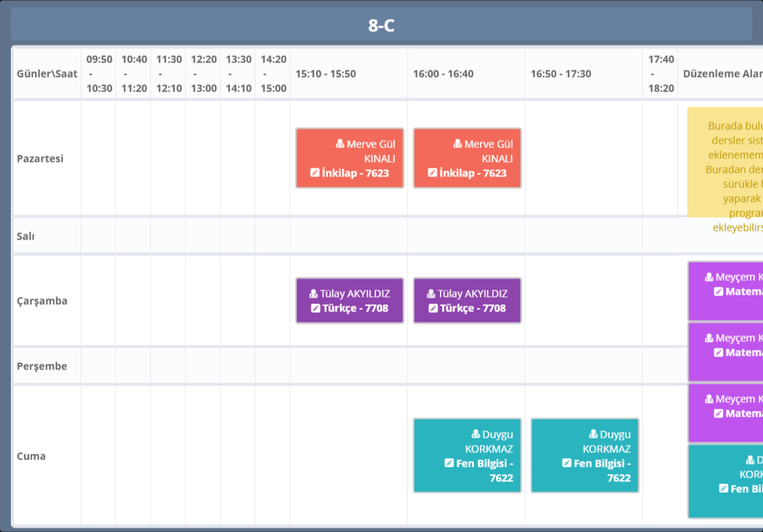Click edit icon on Friday 16:50 Fen Bilgisi card
The height and width of the screenshot is (532, 763).
click(567, 463)
